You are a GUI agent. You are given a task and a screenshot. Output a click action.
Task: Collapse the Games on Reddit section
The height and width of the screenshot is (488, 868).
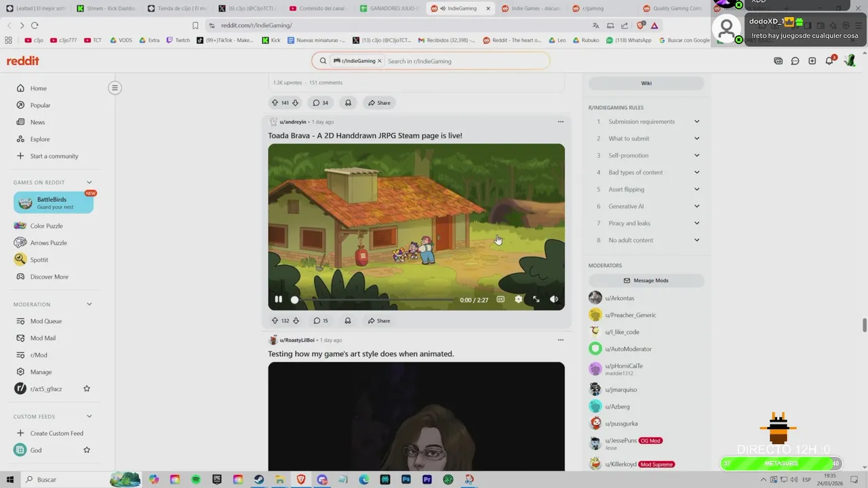pyautogui.click(x=89, y=182)
